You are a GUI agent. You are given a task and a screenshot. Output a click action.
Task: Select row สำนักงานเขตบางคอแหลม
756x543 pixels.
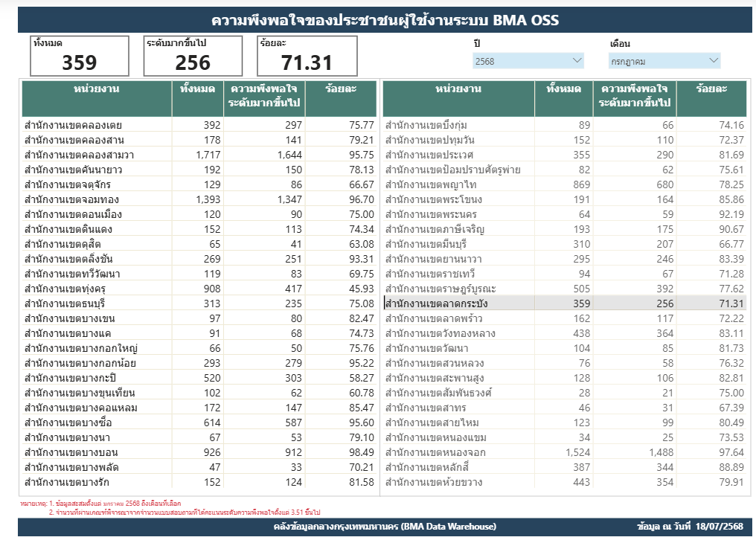[x=199, y=408]
